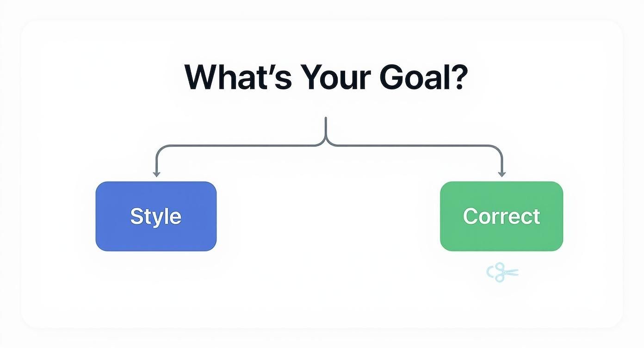Screen dimensions: 644x348
Task: Click the vertical stem under the heading
Action: click(326, 127)
